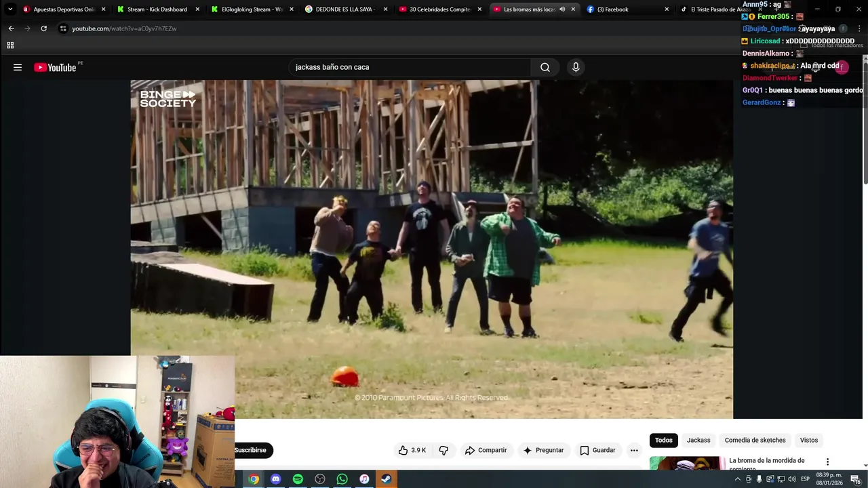868x488 pixels.
Task: Go back with the browser back arrow
Action: [11, 28]
